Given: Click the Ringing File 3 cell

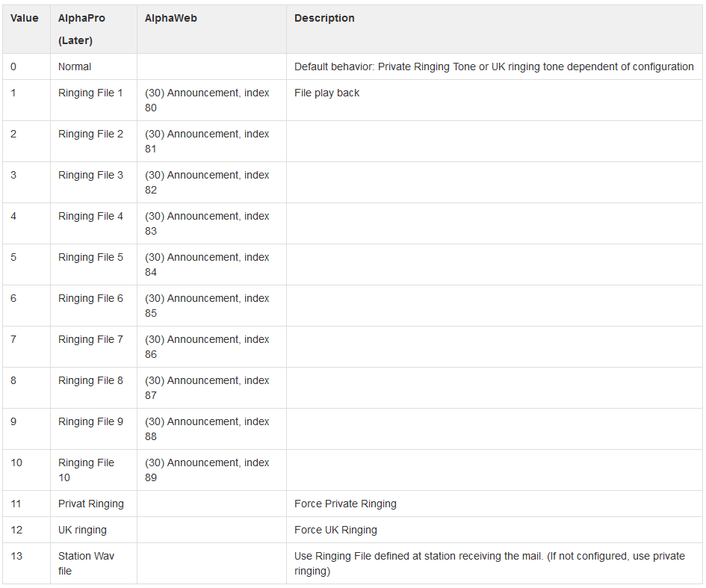Looking at the screenshot, I should coord(90,175).
